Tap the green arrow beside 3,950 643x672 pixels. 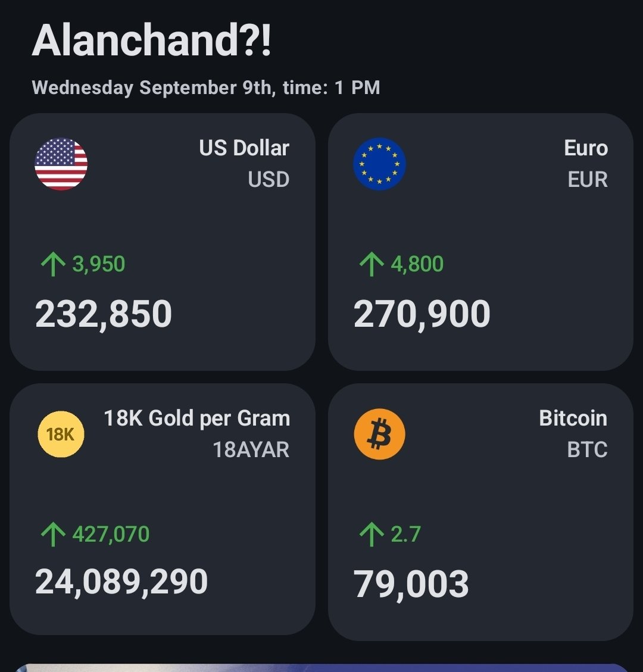pos(53,264)
